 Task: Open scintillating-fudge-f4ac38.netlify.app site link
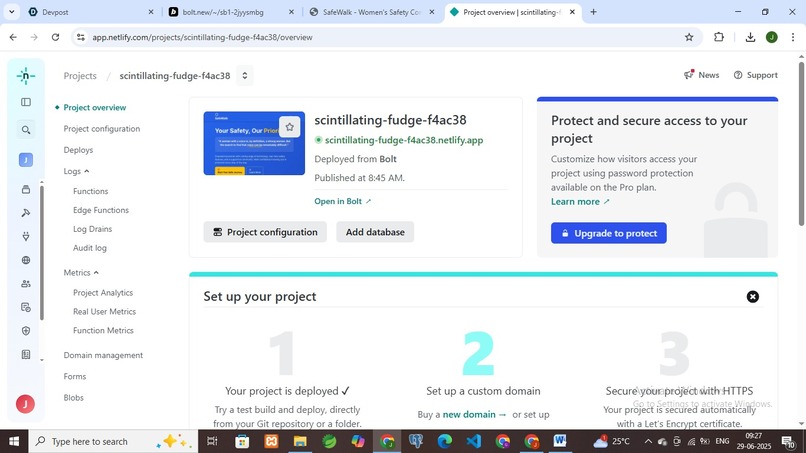pos(404,140)
